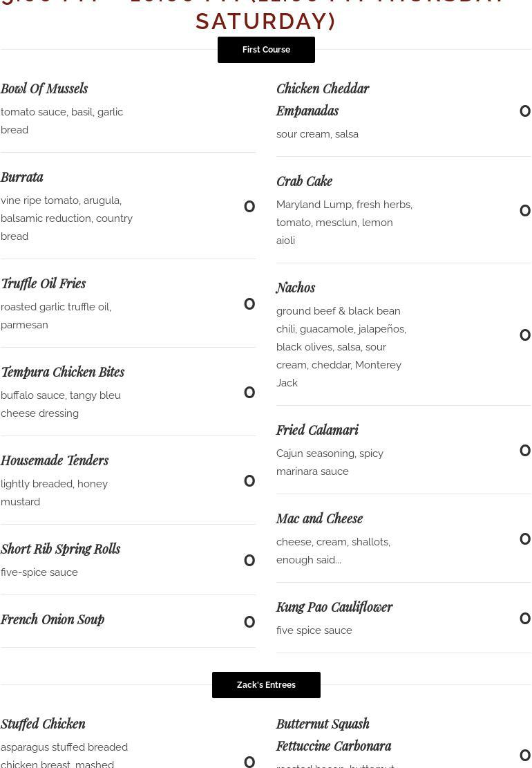Open Kung Pao Cauliflower item

click(x=334, y=607)
